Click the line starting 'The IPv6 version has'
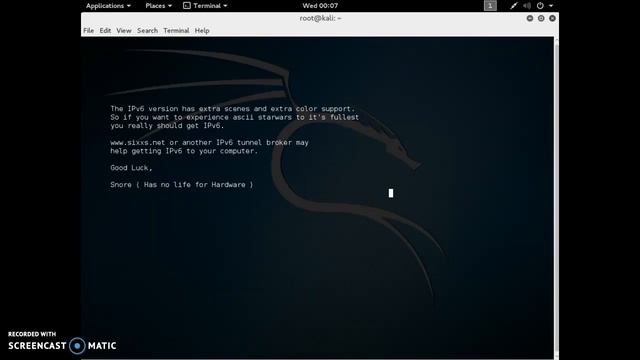The image size is (640, 360). [x=233, y=109]
